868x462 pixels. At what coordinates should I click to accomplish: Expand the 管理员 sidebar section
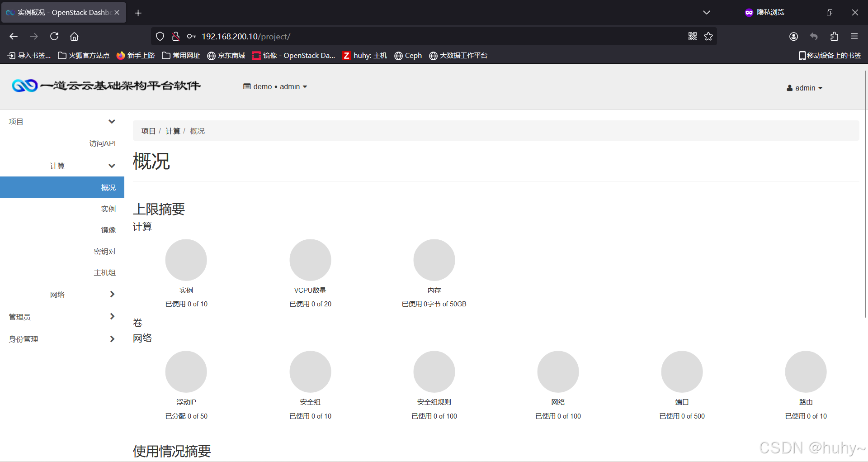pos(62,317)
